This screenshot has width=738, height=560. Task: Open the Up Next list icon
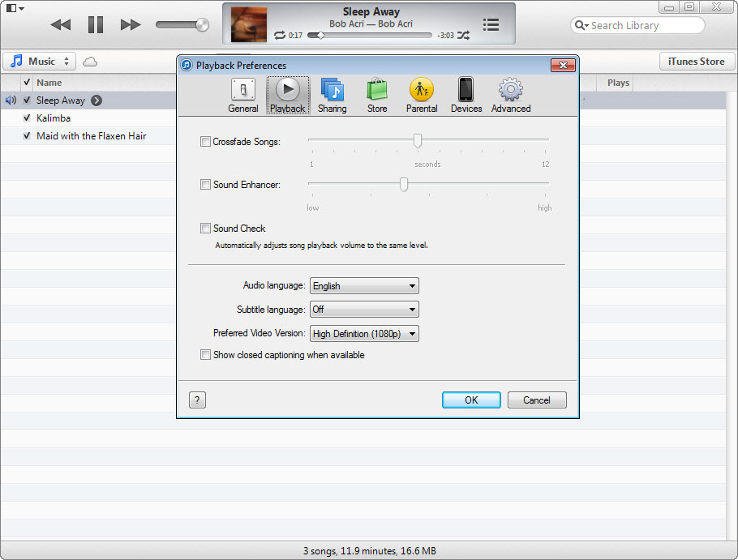pyautogui.click(x=491, y=24)
